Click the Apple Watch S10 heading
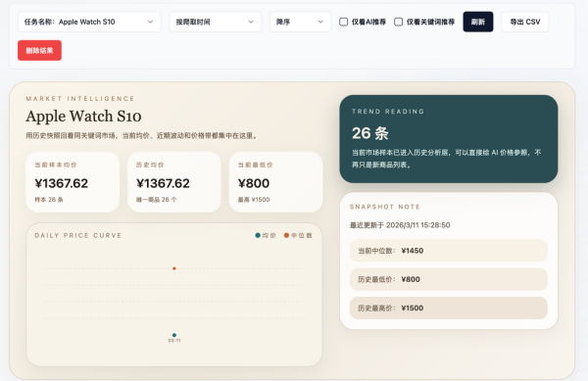The height and width of the screenshot is (381, 588). [x=83, y=117]
